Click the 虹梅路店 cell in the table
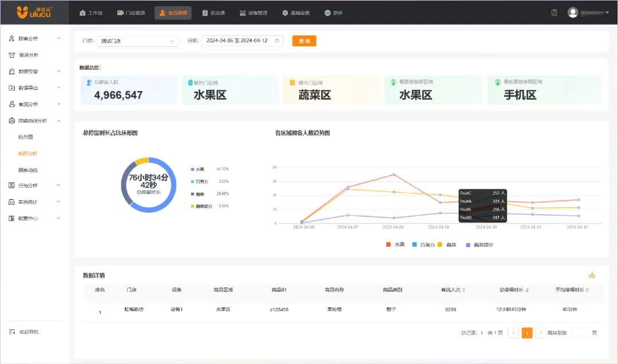This screenshot has height=364, width=618. [134, 310]
